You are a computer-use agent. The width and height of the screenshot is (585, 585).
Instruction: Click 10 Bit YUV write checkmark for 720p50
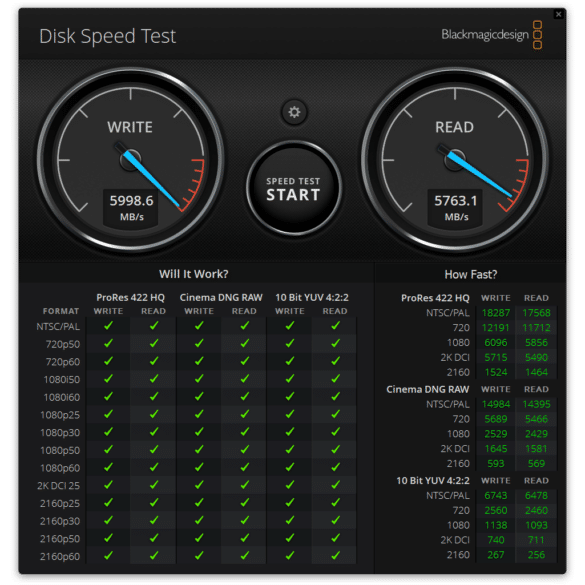click(290, 343)
